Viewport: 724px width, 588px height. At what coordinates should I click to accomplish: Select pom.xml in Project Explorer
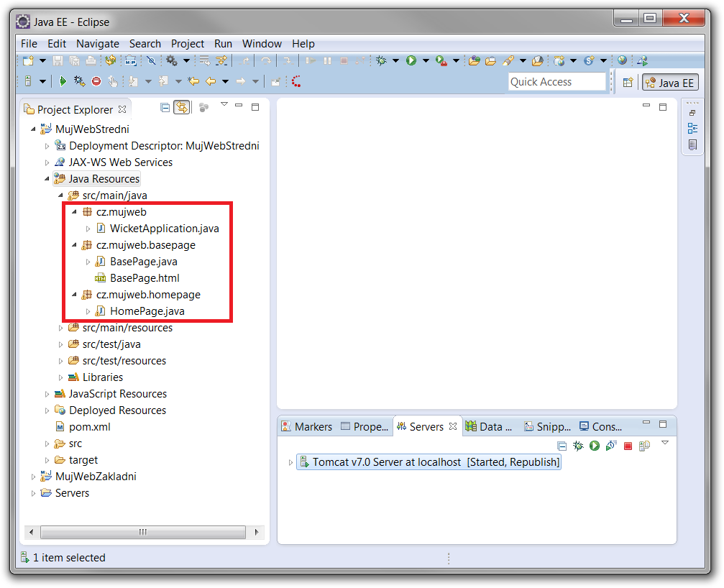(89, 427)
